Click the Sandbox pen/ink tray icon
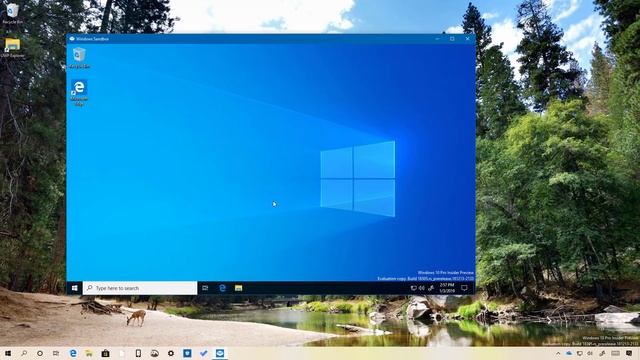The height and width of the screenshot is (360, 640). coord(431,288)
